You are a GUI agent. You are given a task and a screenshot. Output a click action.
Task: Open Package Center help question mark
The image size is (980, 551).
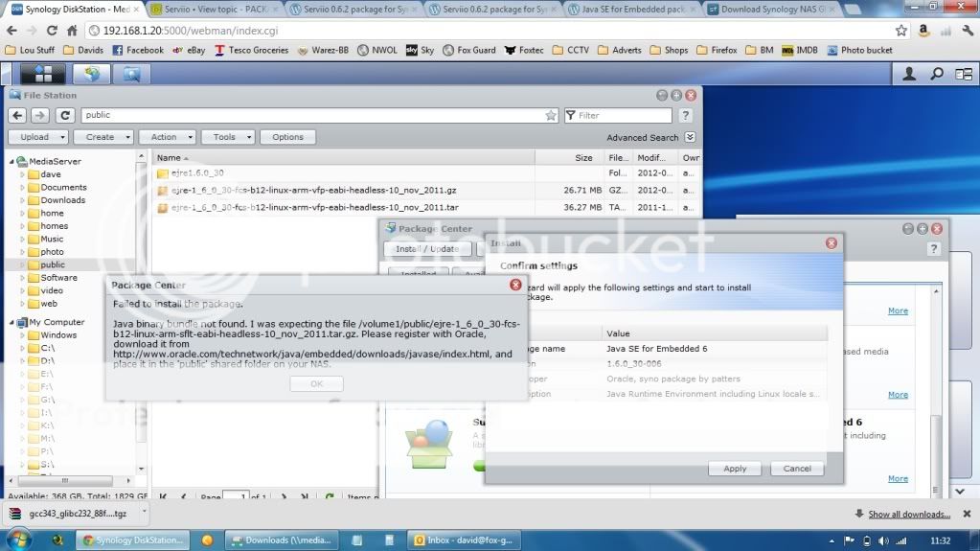934,249
